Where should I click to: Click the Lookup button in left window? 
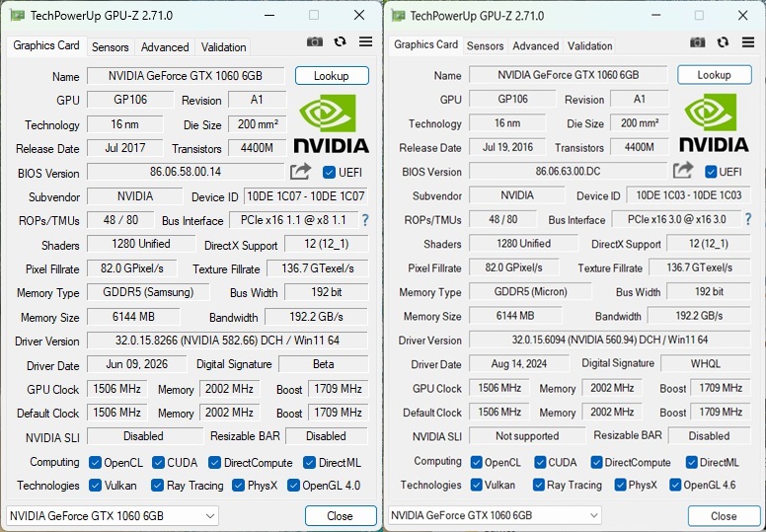[332, 76]
